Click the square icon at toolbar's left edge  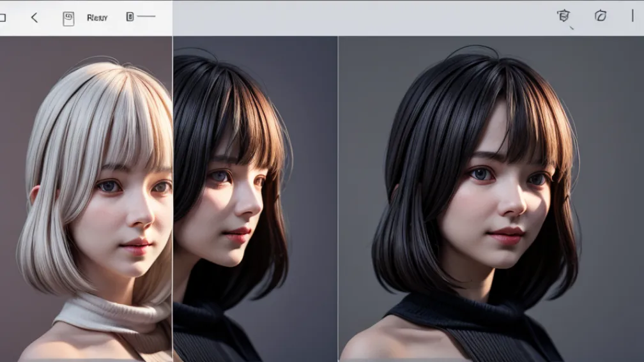pyautogui.click(x=3, y=18)
